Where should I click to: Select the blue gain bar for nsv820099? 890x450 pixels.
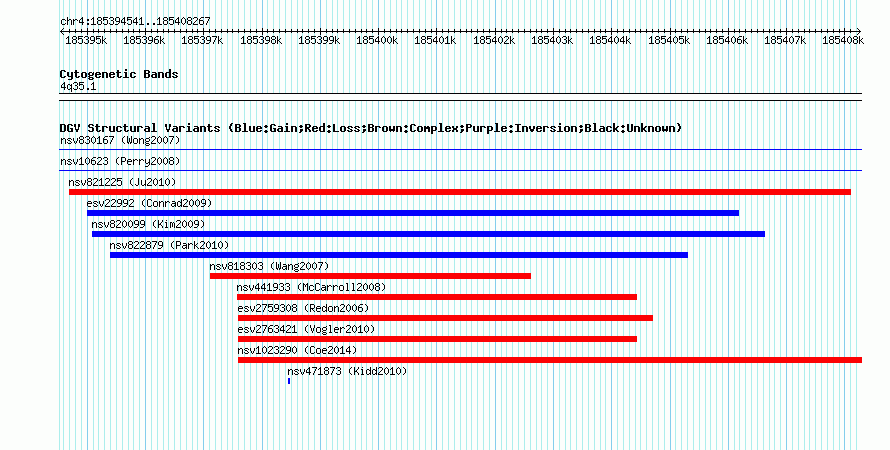click(429, 234)
